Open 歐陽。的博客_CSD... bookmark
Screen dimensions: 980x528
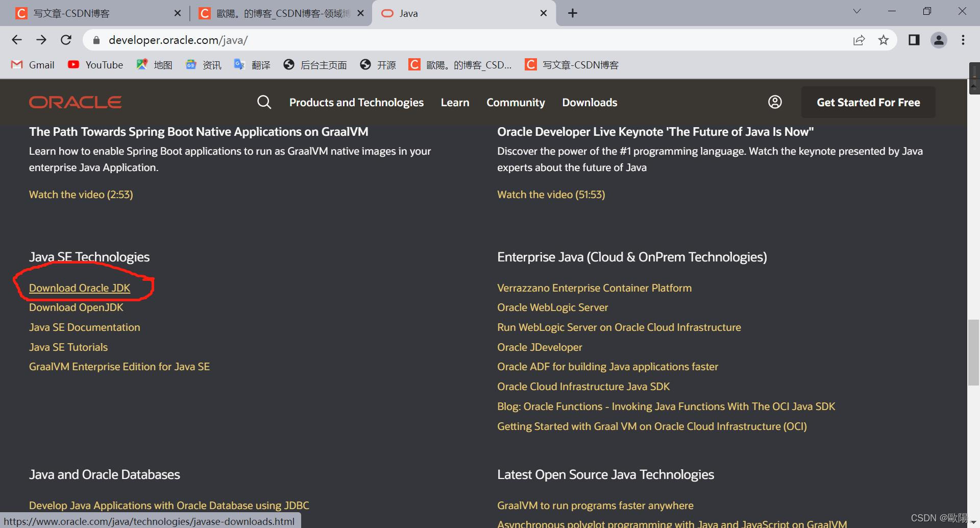pos(460,65)
